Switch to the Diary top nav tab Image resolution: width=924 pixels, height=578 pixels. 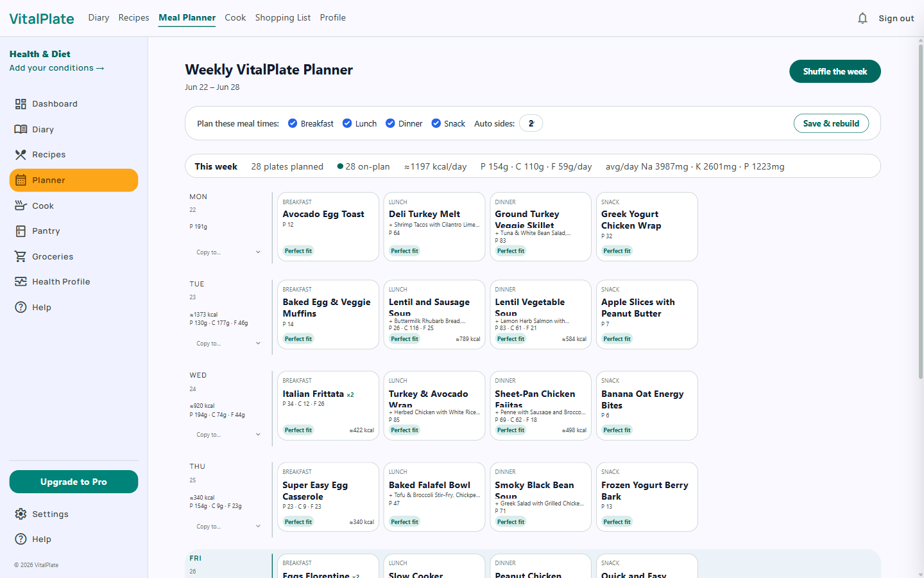[99, 17]
